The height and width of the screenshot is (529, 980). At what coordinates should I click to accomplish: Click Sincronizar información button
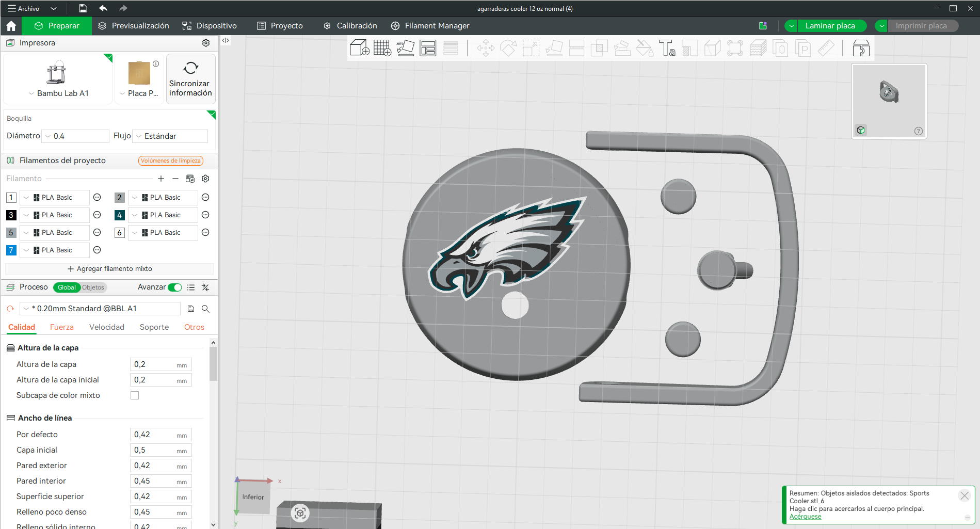[x=190, y=79]
